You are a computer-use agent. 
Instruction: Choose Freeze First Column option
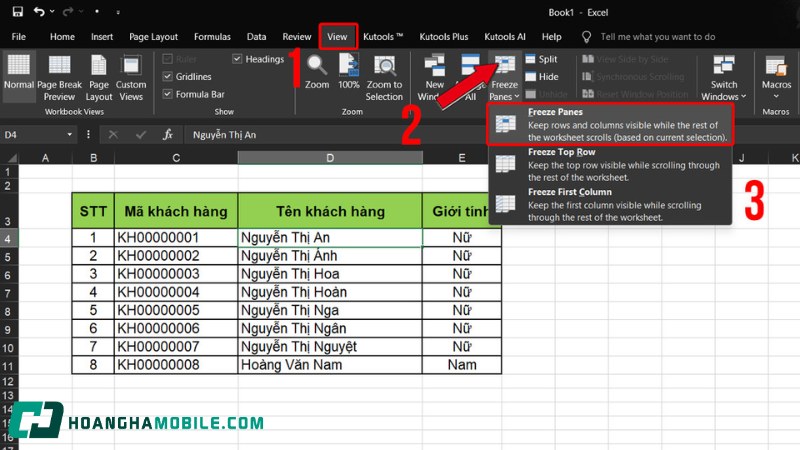point(610,205)
